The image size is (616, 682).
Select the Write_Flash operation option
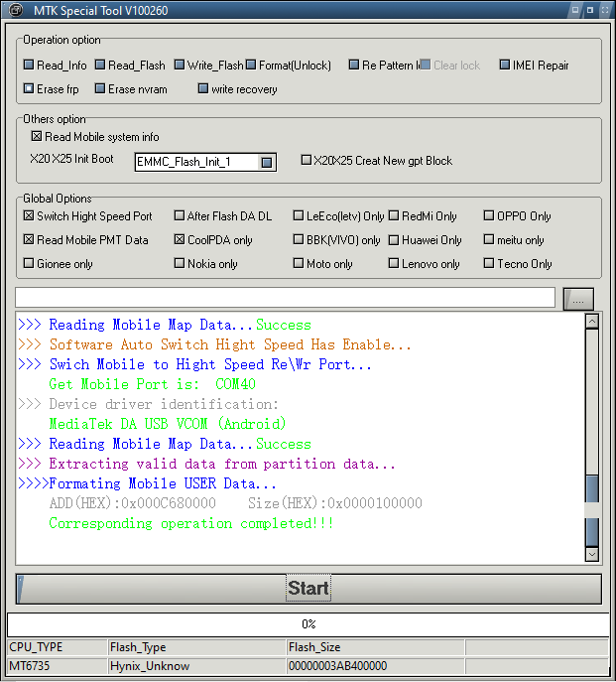click(180, 66)
